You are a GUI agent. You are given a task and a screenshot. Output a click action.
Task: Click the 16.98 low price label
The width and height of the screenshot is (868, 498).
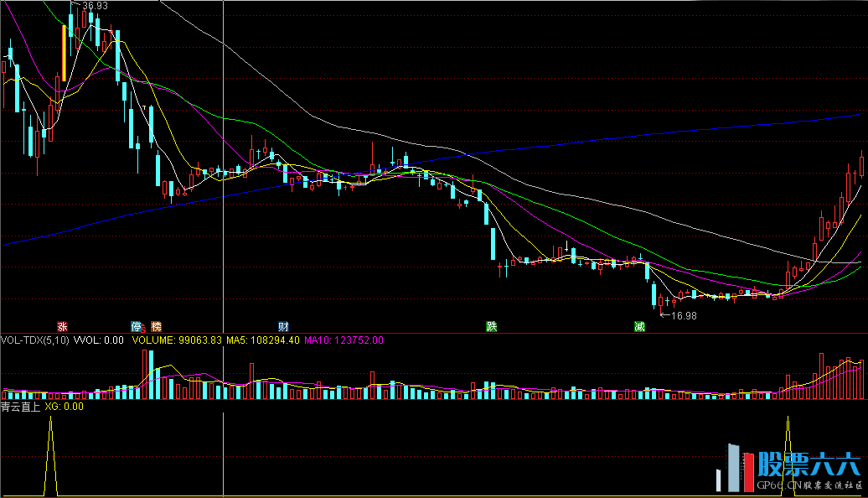coord(684,316)
